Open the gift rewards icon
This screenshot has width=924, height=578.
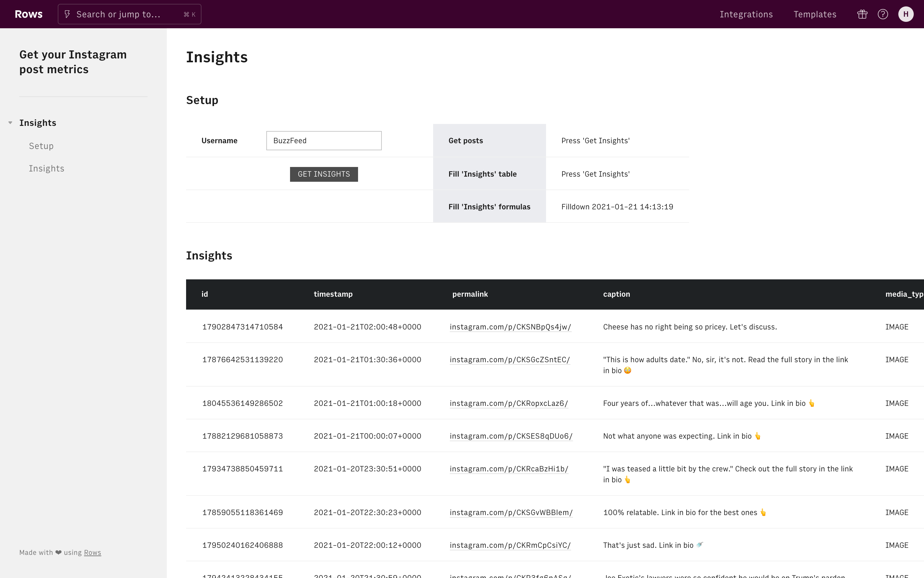(x=862, y=14)
